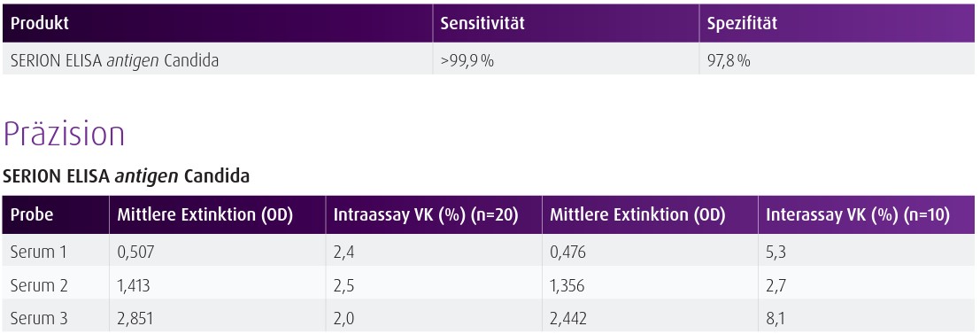
Task: Select the 0,507 extinction value
Action: pos(135,252)
